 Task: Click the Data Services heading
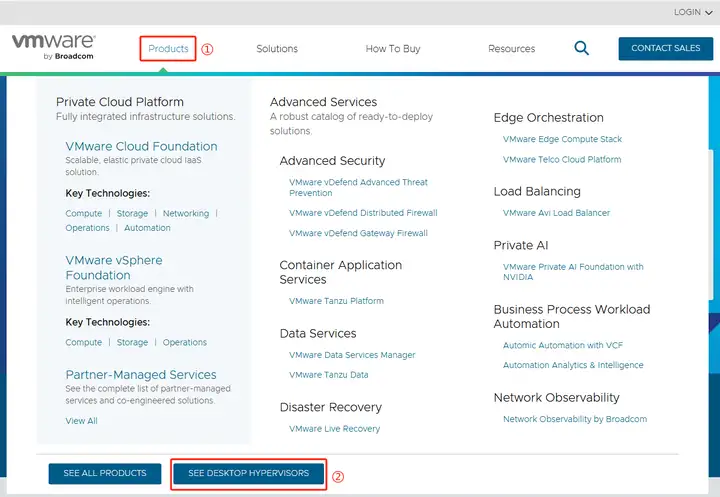(318, 333)
